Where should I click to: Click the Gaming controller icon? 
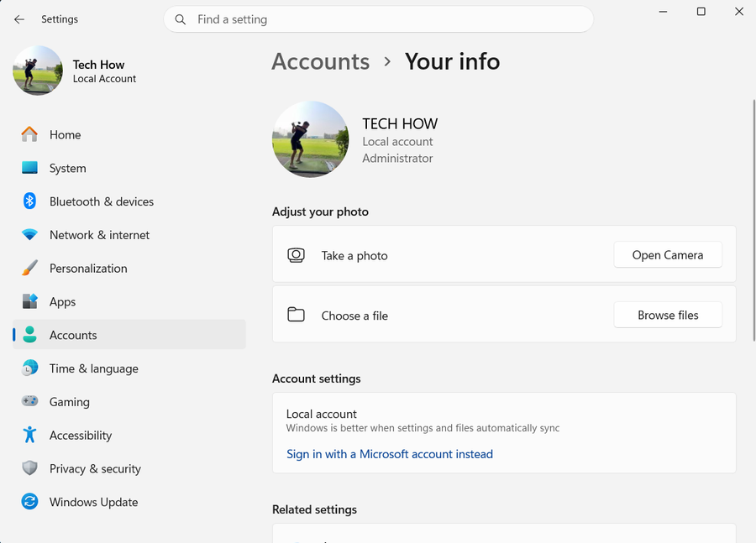[29, 401]
